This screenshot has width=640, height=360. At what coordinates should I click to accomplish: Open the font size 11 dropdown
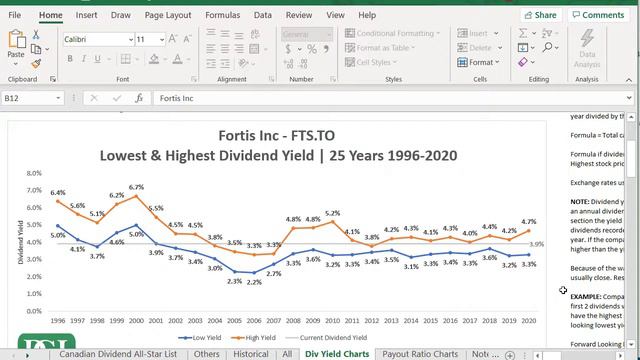pyautogui.click(x=162, y=40)
